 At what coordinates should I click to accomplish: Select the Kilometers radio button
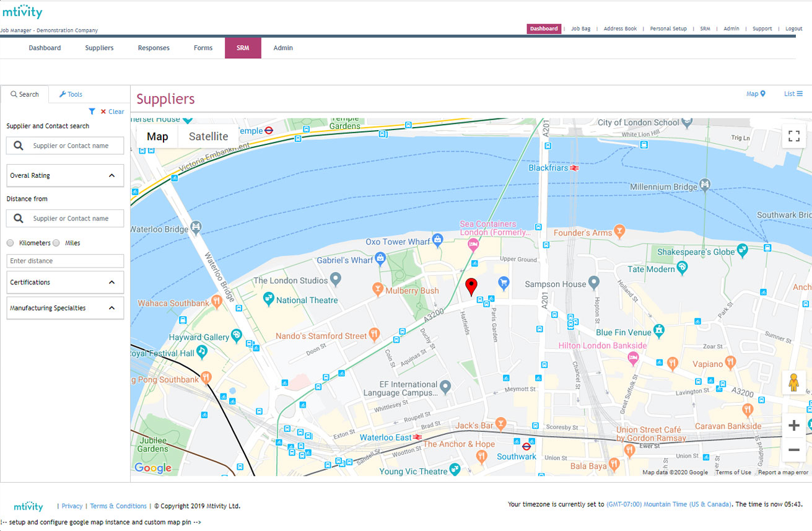10,243
